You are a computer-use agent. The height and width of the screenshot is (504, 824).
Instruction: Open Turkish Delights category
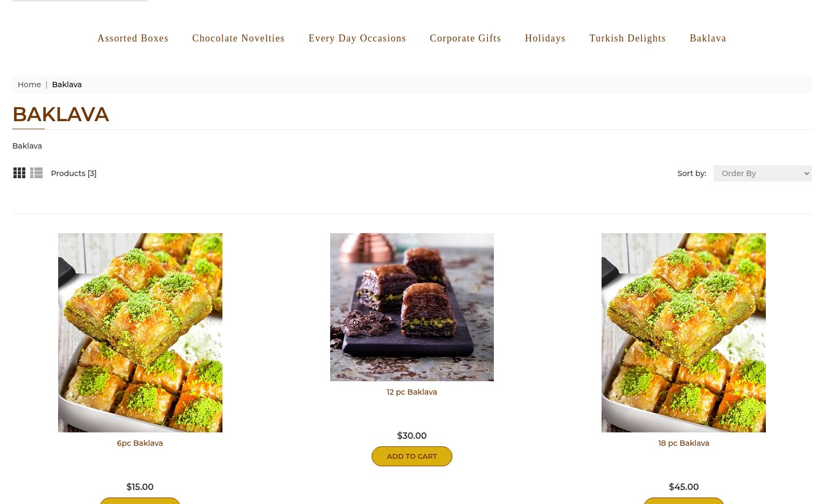pyautogui.click(x=627, y=38)
